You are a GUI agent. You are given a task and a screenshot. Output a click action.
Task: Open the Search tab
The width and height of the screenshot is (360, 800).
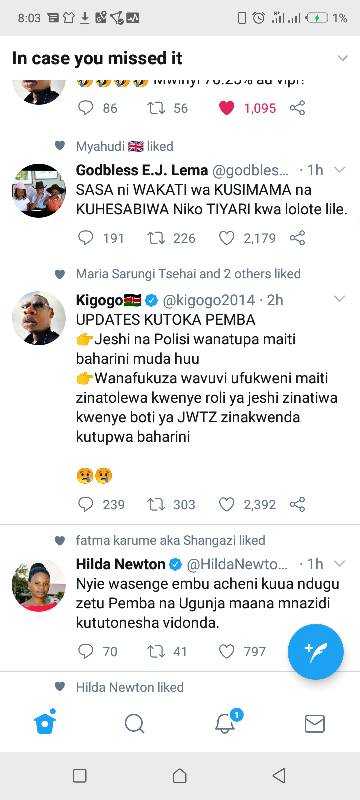(135, 723)
